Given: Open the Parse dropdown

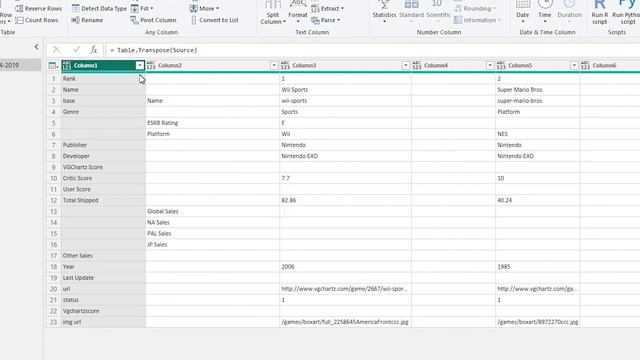Looking at the screenshot, I should (x=326, y=20).
